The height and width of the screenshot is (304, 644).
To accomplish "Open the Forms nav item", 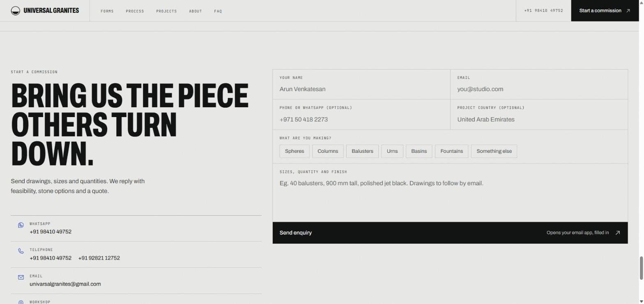I will tap(107, 11).
